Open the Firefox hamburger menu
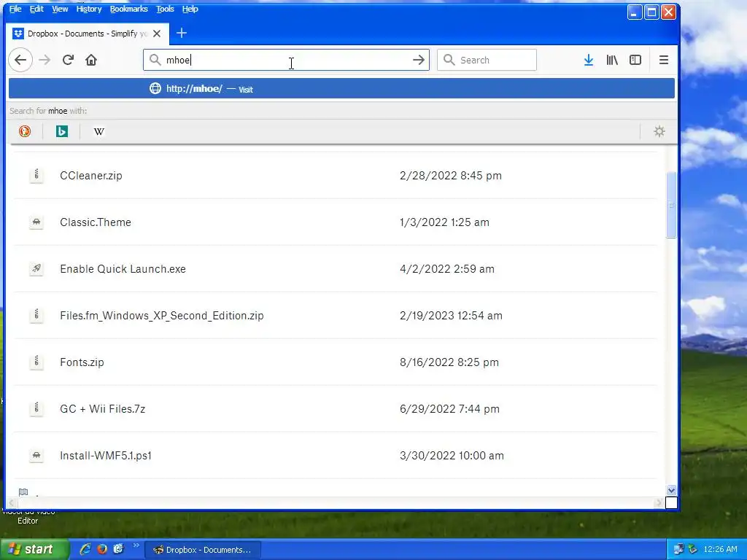Image resolution: width=747 pixels, height=560 pixels. click(x=663, y=60)
